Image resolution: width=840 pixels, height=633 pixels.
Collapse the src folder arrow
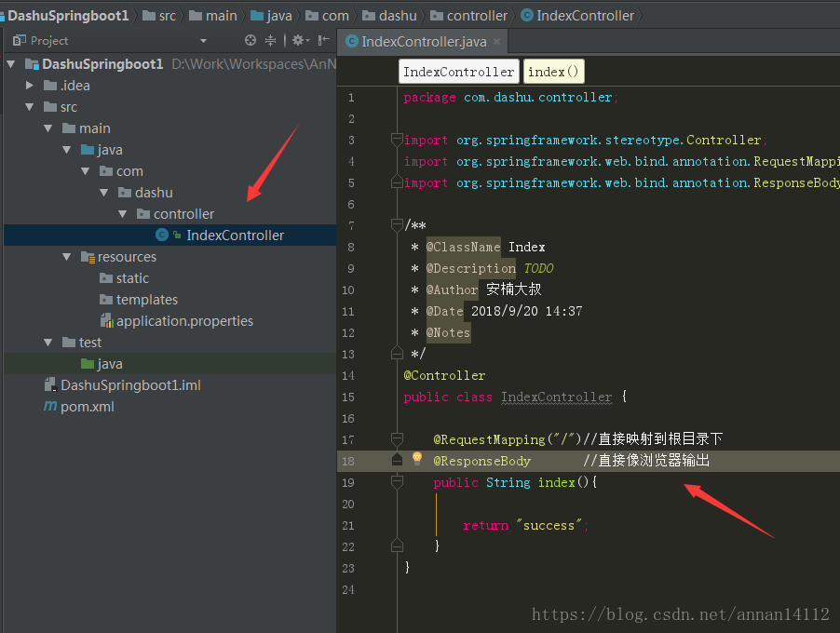30,107
